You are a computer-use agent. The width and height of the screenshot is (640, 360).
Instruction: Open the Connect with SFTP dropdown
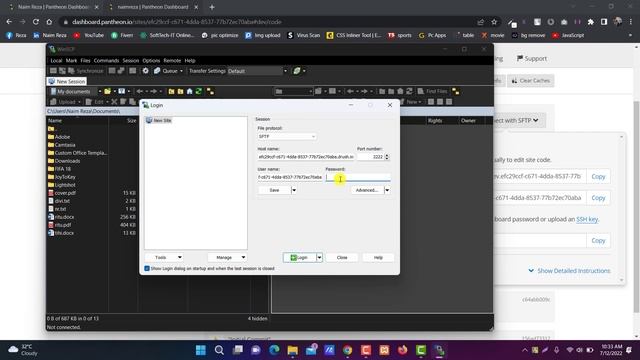pyautogui.click(x=518, y=120)
